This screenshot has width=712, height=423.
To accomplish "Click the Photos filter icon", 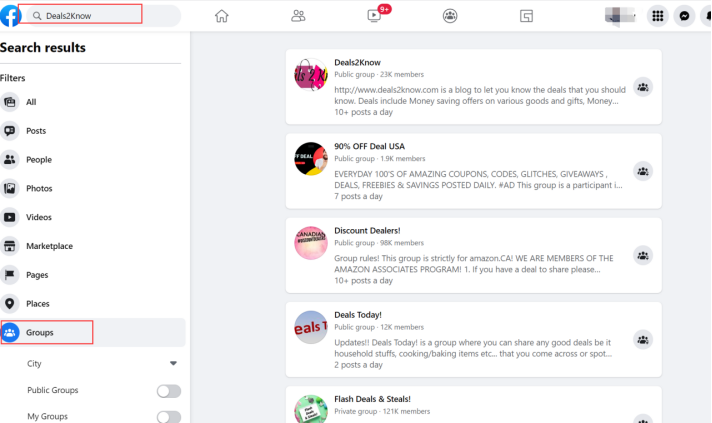I will pos(10,188).
